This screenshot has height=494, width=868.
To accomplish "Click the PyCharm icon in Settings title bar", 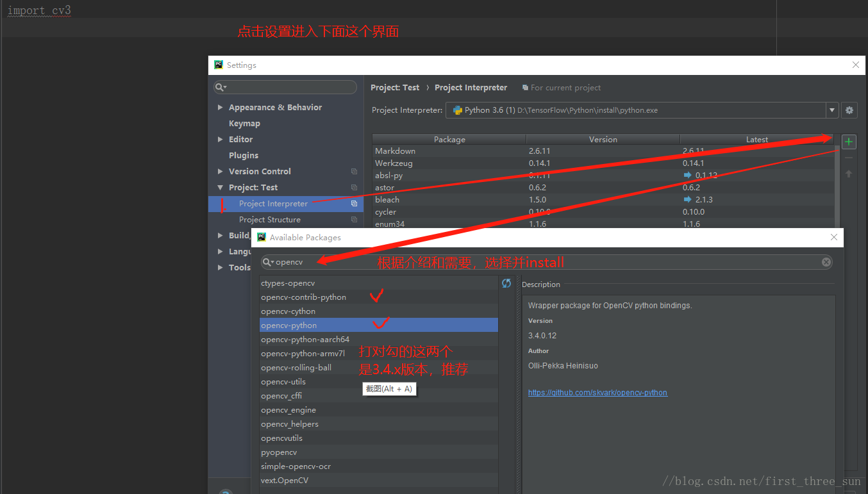I will (219, 65).
